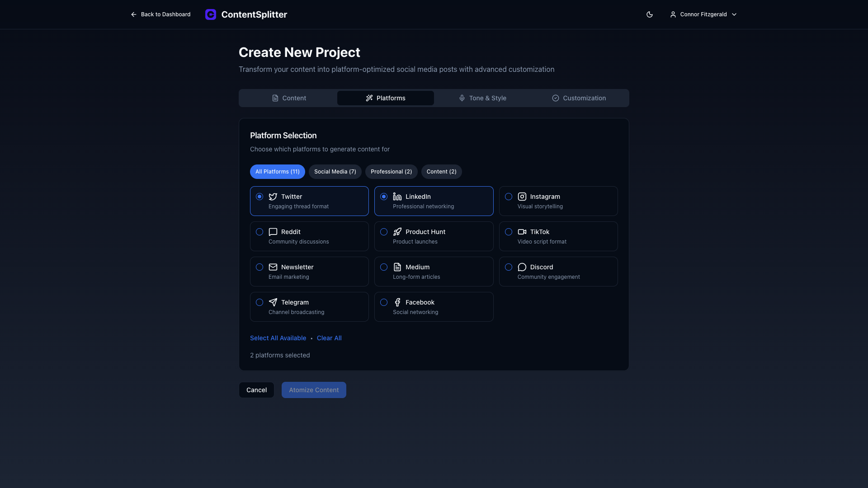This screenshot has width=868, height=488.
Task: Open the Tone & Style tab
Action: tap(482, 98)
